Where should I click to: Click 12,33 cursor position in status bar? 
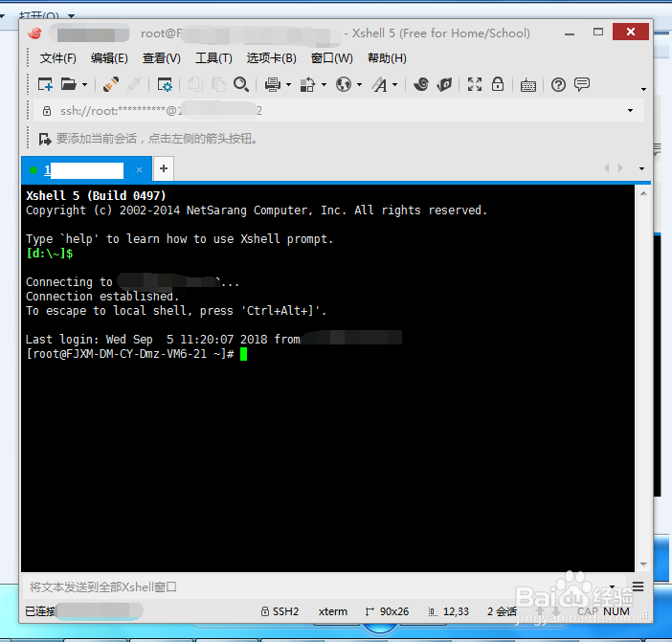pyautogui.click(x=449, y=611)
